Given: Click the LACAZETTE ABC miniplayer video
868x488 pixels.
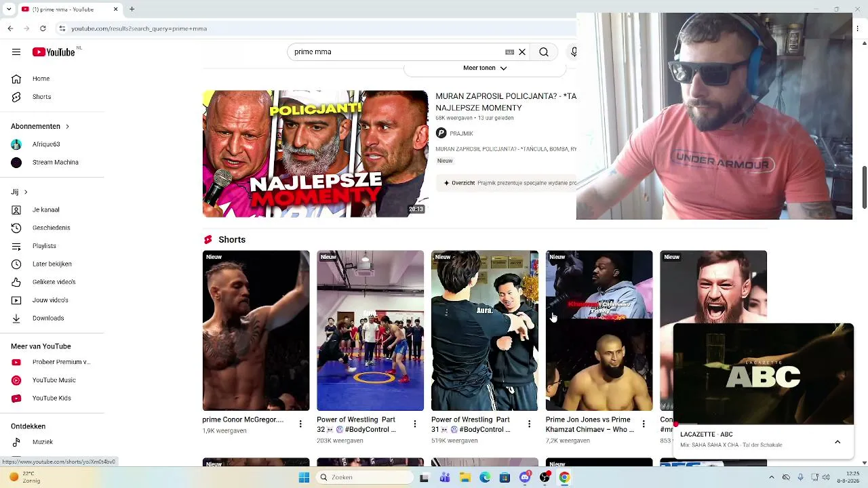Looking at the screenshot, I should 764,373.
